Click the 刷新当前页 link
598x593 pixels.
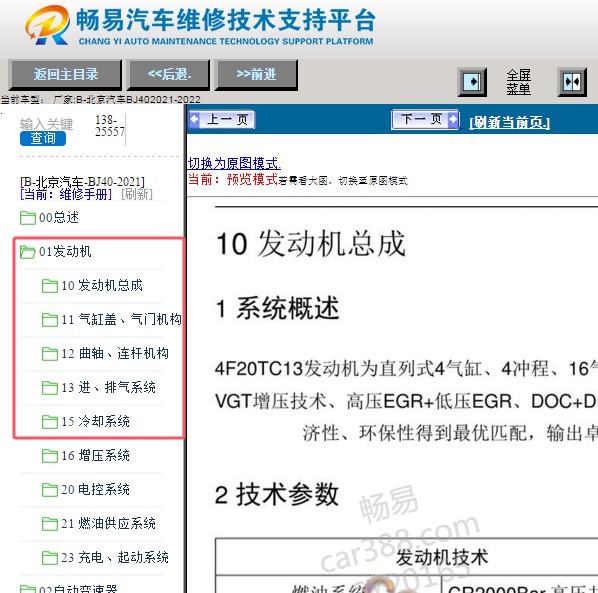510,122
